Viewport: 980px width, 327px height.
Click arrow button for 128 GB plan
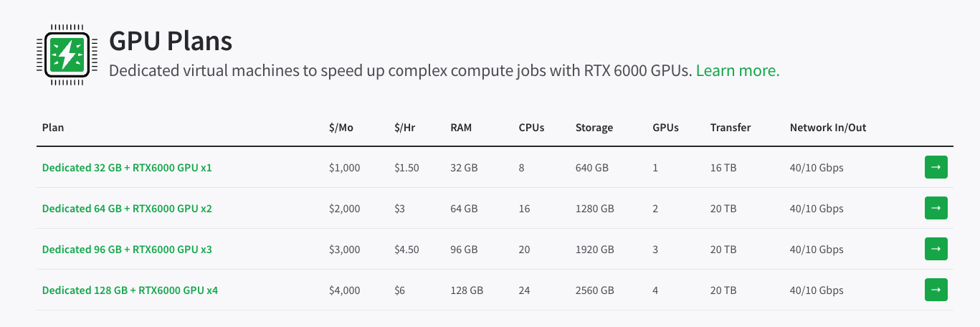pyautogui.click(x=936, y=290)
